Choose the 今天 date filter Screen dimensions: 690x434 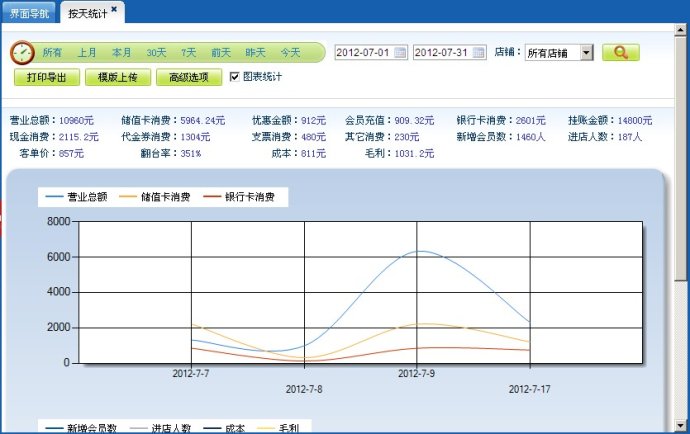[290, 52]
